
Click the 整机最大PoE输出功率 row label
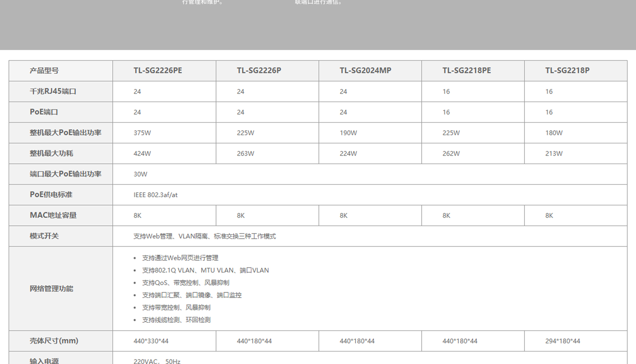65,133
